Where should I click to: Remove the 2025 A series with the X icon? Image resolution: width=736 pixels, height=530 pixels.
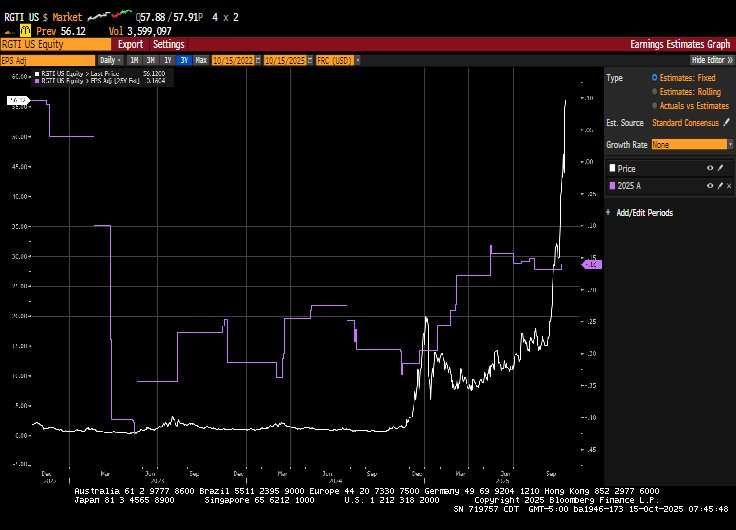pos(729,186)
